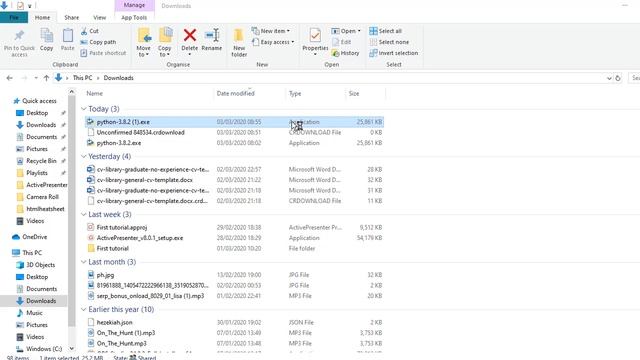The height and width of the screenshot is (360, 640).
Task: Sort by the Type column header
Action: click(295, 93)
